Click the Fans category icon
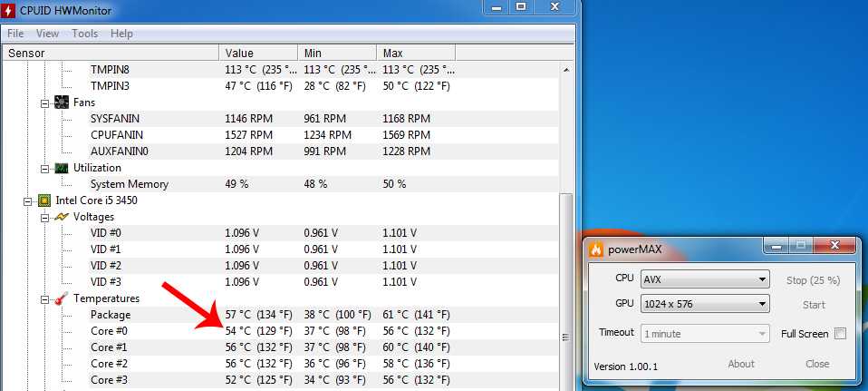The image size is (868, 391). pyautogui.click(x=62, y=103)
